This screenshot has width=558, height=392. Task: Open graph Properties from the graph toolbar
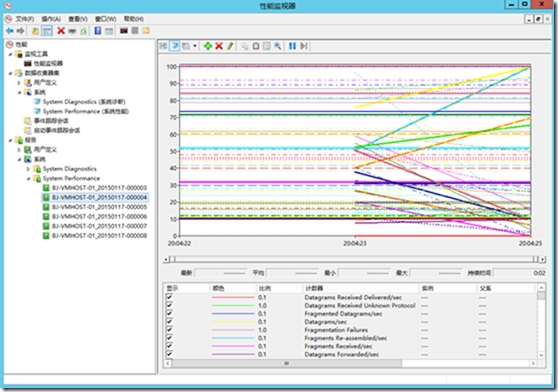tap(267, 46)
